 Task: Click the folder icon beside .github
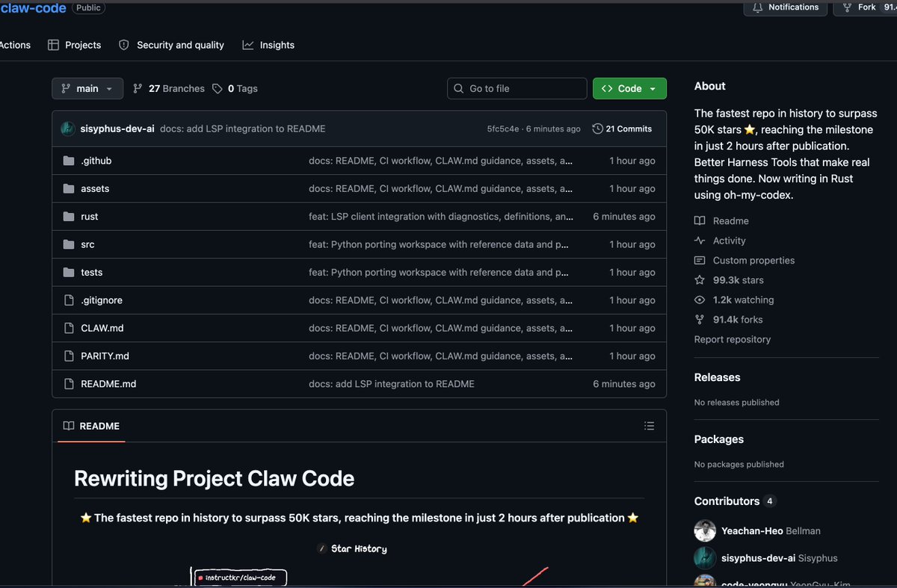point(69,161)
